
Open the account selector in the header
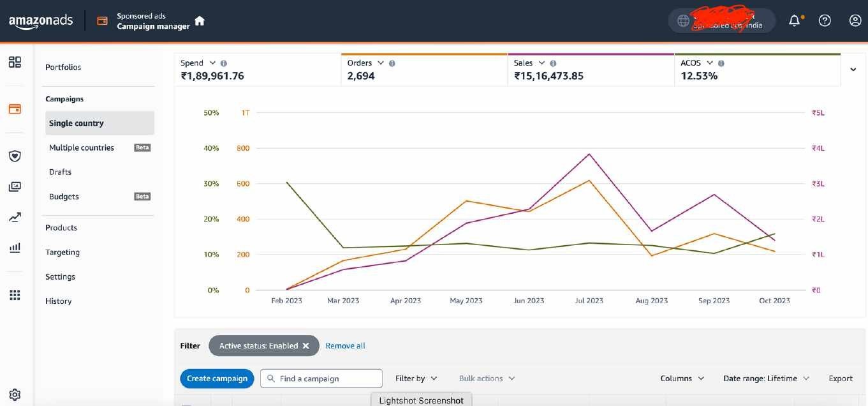721,21
